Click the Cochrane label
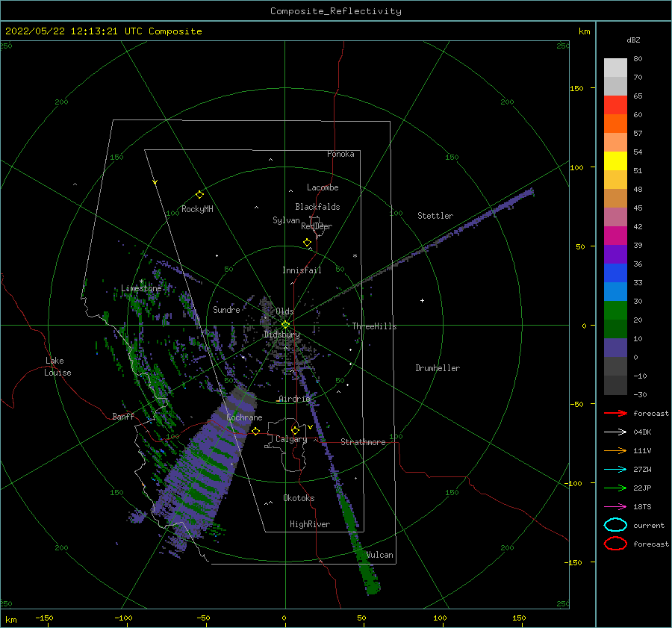672x628 pixels. pos(244,417)
